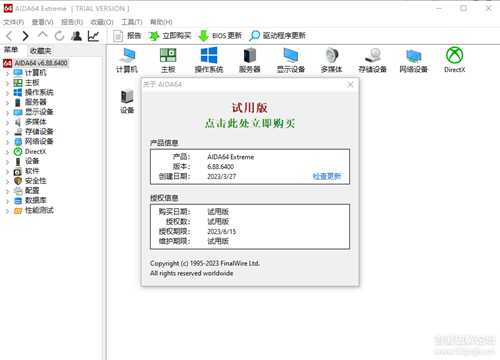
Task: Expand the 软件 tree node
Action: (7, 171)
